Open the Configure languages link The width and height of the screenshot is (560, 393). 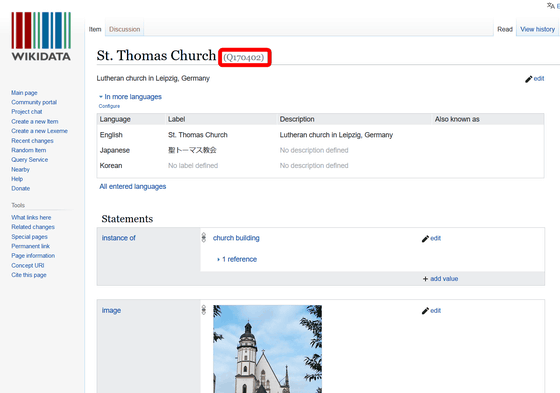click(109, 106)
